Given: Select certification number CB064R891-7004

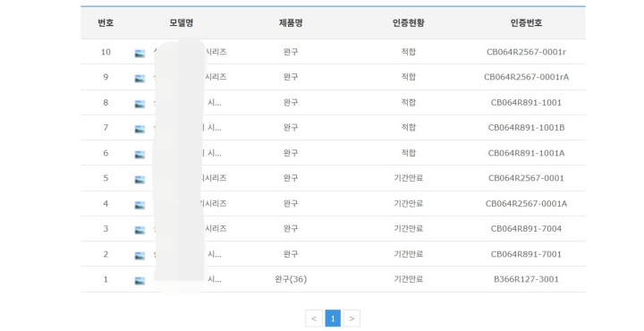Looking at the screenshot, I should tap(526, 228).
